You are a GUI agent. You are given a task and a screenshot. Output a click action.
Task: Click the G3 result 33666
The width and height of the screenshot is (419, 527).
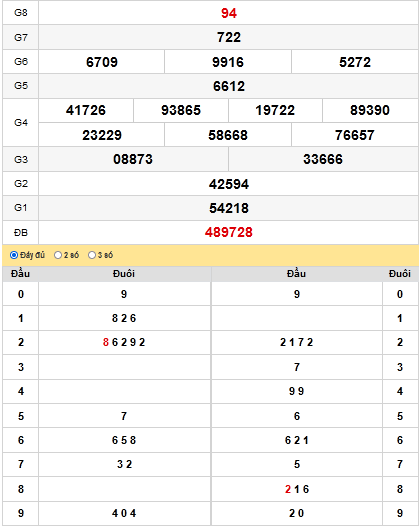click(323, 159)
